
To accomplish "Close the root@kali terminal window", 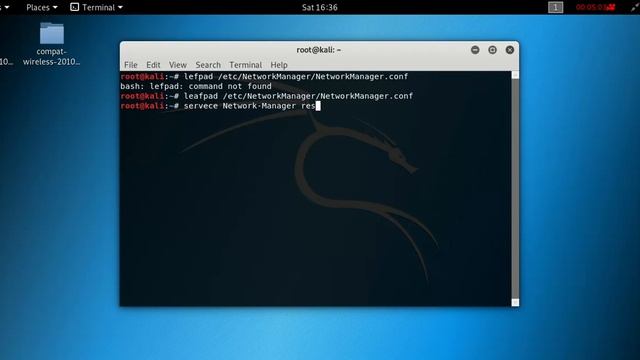I will (x=510, y=50).
